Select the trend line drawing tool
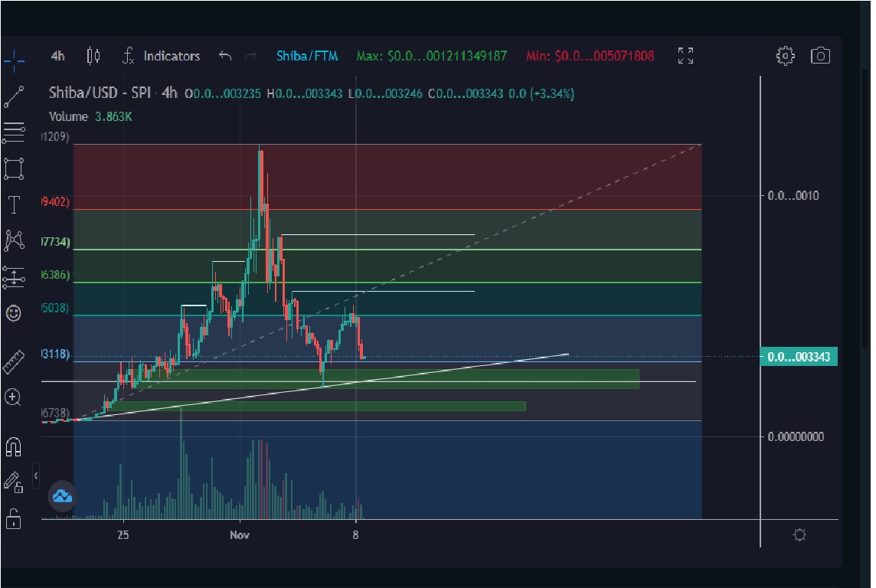Image resolution: width=876 pixels, height=588 pixels. click(x=14, y=96)
